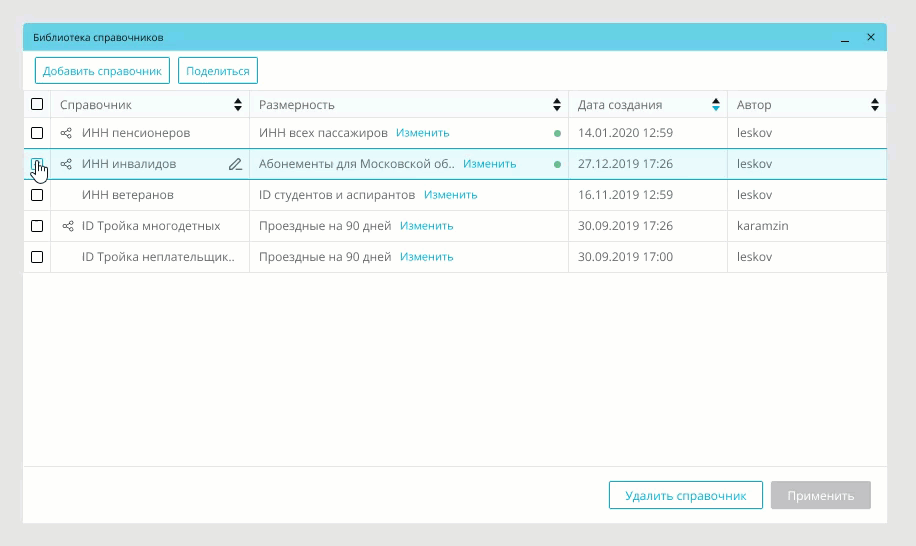Click green status dot in ИНН инвалидов row
Viewport: 916px width, 546px height.
557,164
